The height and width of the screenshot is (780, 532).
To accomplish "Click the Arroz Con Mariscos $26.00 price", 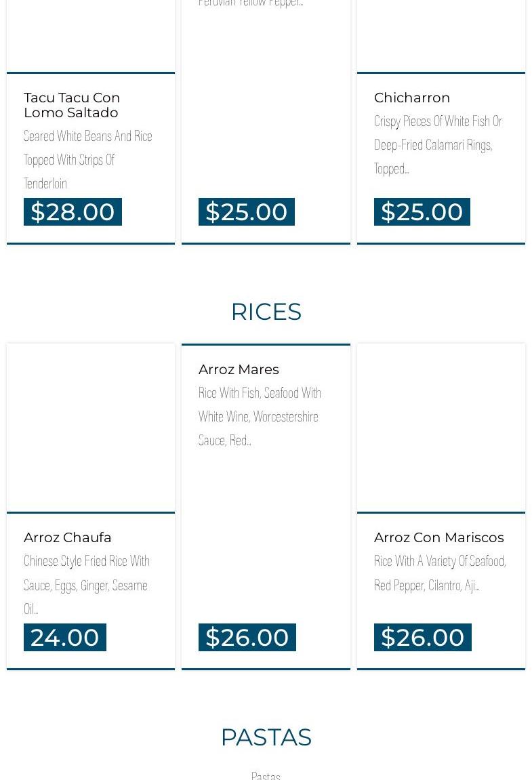I will point(422,637).
